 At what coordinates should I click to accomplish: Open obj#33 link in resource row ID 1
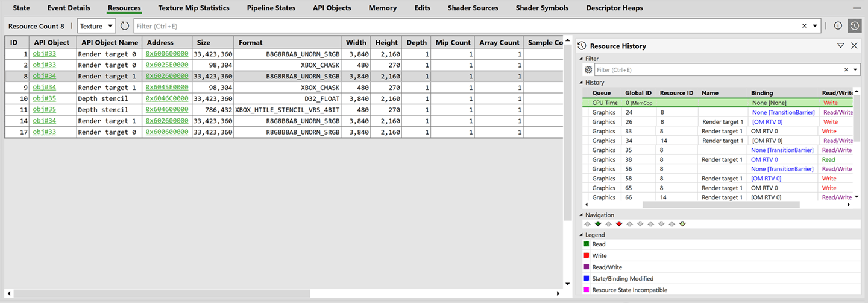[x=45, y=54]
